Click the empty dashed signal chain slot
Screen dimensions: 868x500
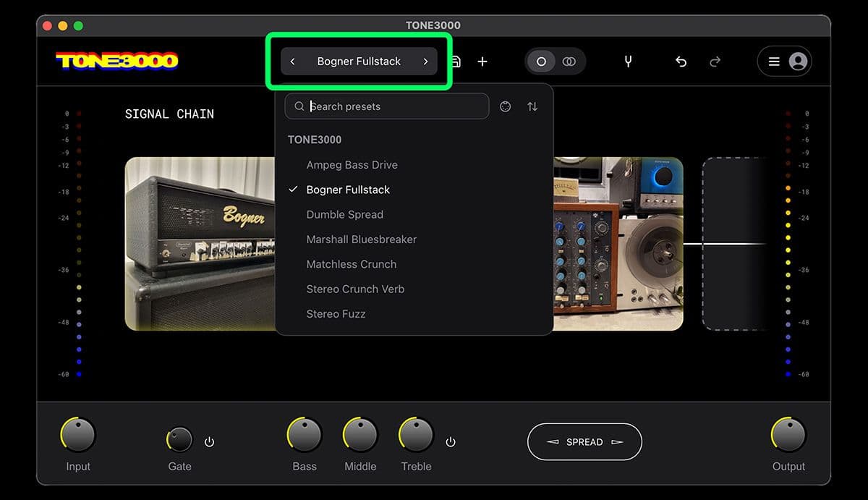[734, 244]
